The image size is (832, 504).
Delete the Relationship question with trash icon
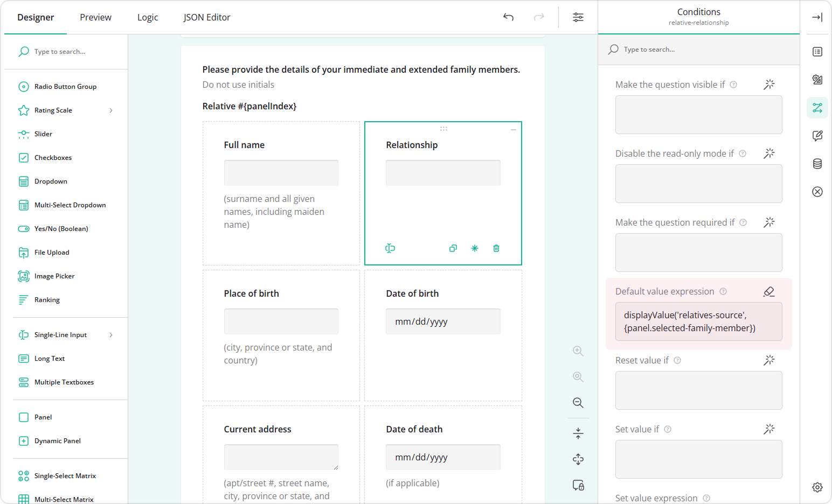coord(496,248)
